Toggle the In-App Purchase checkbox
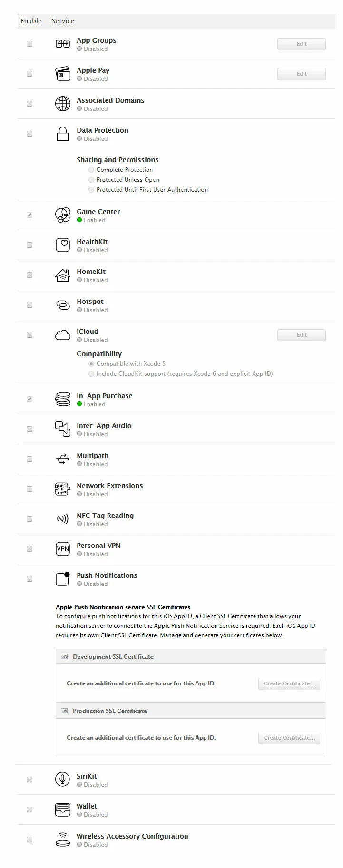Image resolution: width=343 pixels, height=868 pixels. click(29, 399)
